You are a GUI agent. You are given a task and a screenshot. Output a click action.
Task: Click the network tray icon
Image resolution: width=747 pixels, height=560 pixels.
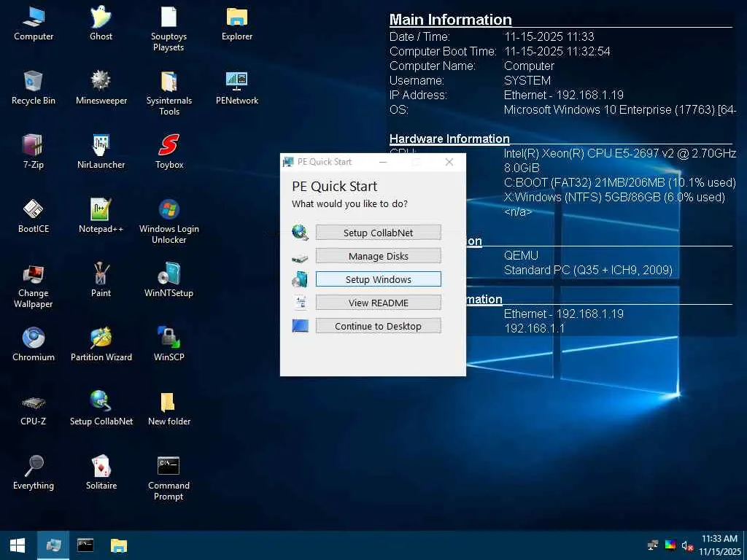pyautogui.click(x=653, y=545)
